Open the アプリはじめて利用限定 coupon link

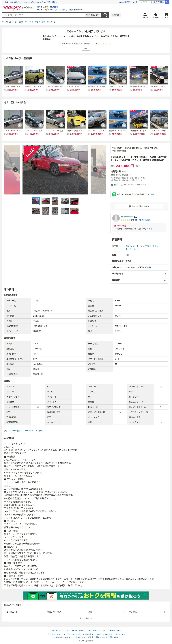click(x=66, y=10)
